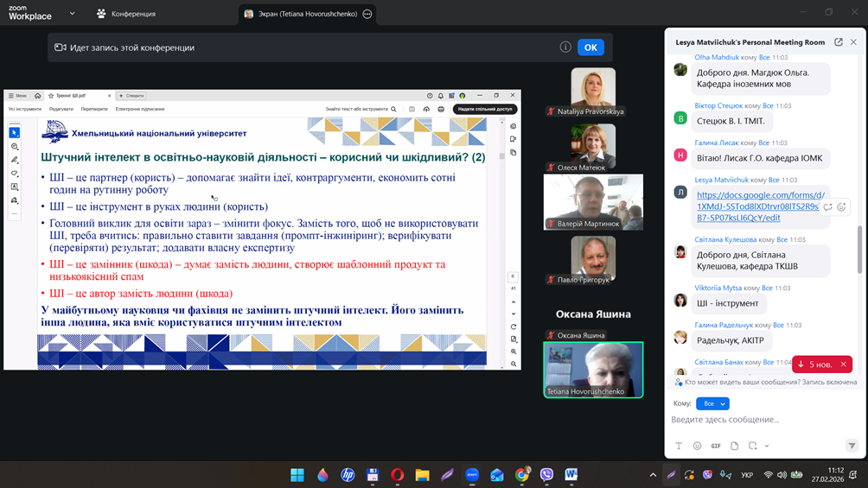Jump to 5 new messages
The height and width of the screenshot is (488, 868).
[x=814, y=364]
